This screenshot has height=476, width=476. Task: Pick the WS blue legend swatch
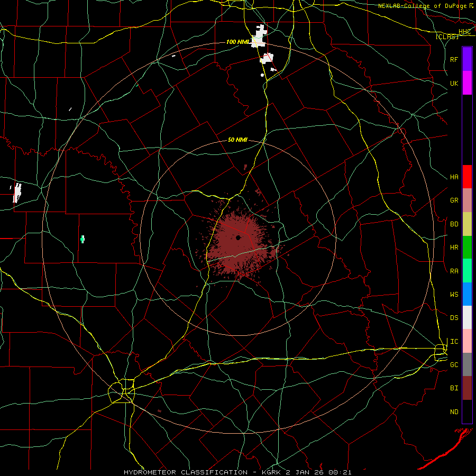(x=467, y=294)
